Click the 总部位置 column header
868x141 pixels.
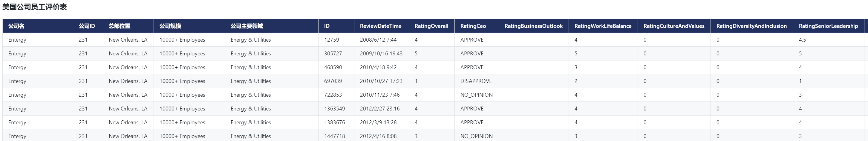119,26
